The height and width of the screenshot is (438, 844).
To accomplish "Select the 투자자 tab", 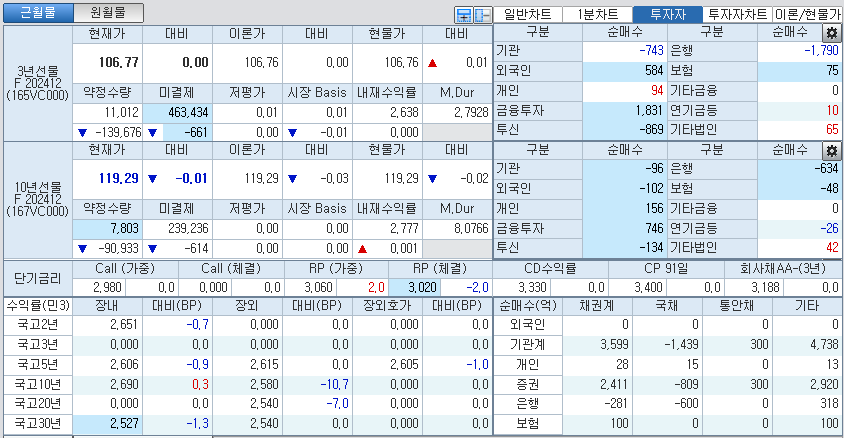I will (x=667, y=15).
